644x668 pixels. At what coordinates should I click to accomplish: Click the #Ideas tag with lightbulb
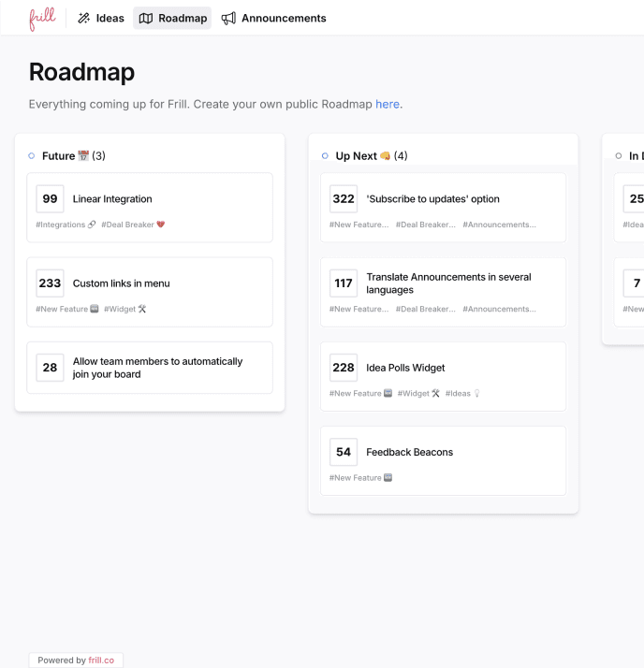(462, 393)
